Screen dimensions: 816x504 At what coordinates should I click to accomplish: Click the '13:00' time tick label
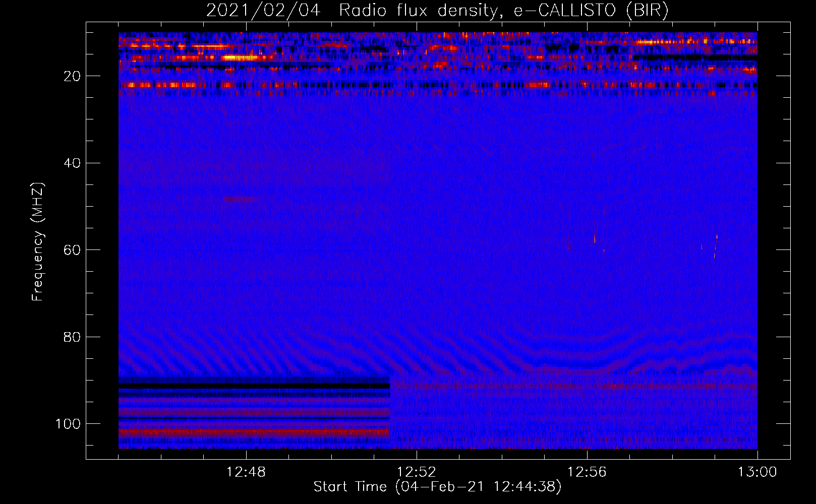click(x=757, y=472)
